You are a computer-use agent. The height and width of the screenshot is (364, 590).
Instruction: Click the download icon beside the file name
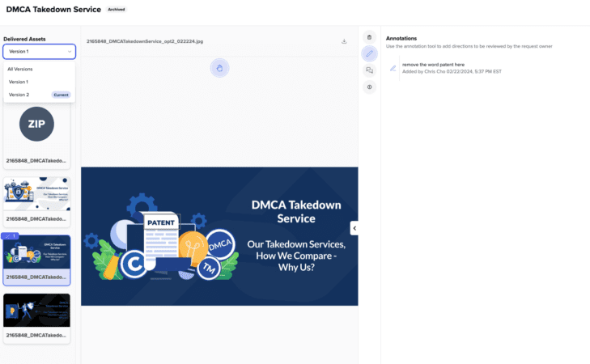coord(344,41)
